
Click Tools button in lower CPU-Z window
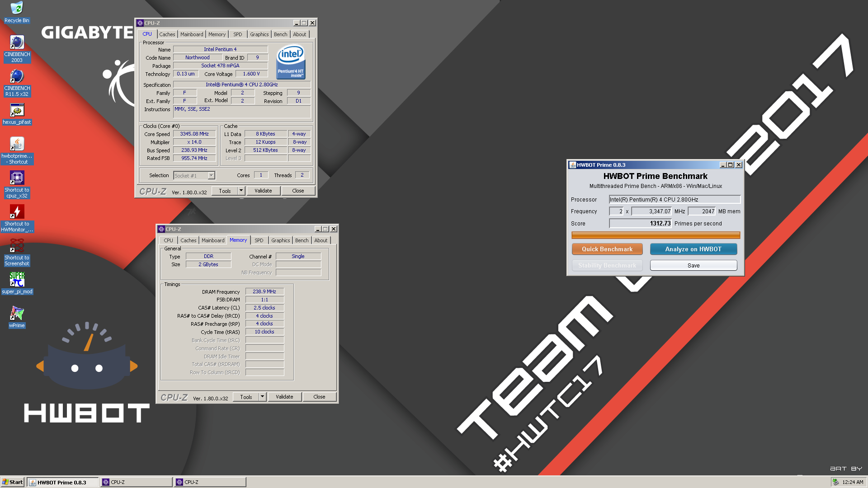pyautogui.click(x=246, y=397)
